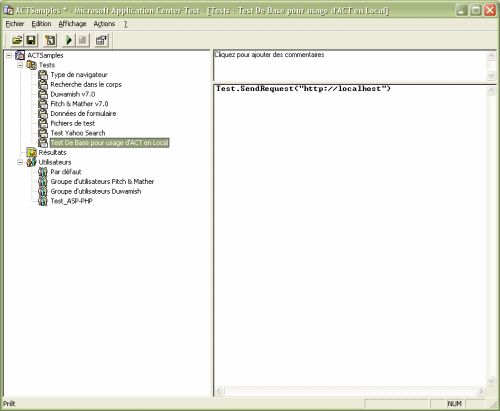
Task: Collapse the ACTSamples root node
Action: click(x=9, y=55)
